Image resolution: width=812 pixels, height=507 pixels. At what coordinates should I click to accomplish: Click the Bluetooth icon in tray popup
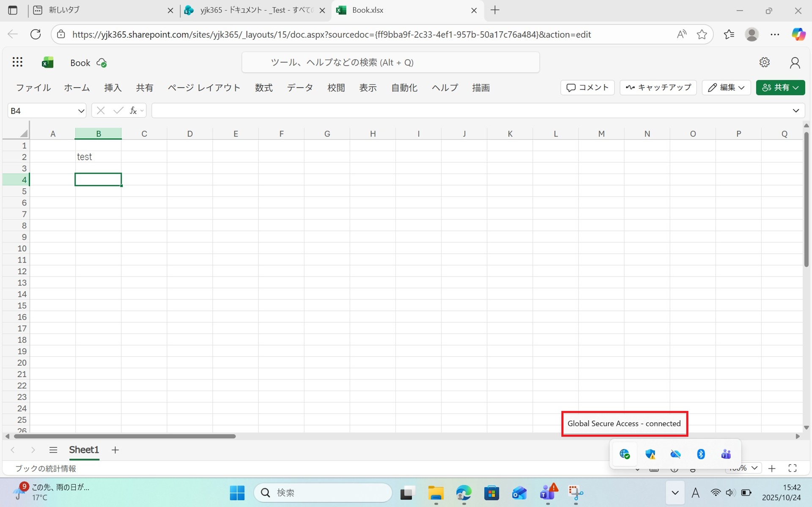pyautogui.click(x=701, y=454)
